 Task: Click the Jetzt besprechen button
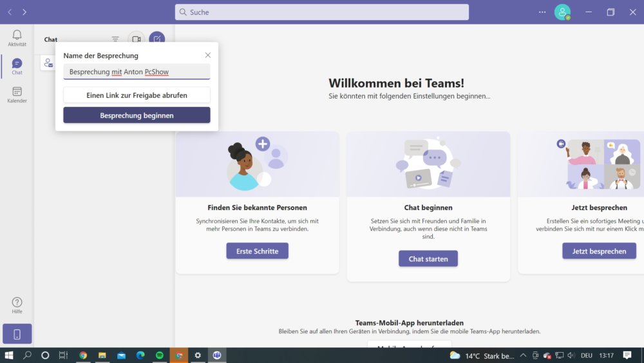coord(599,251)
